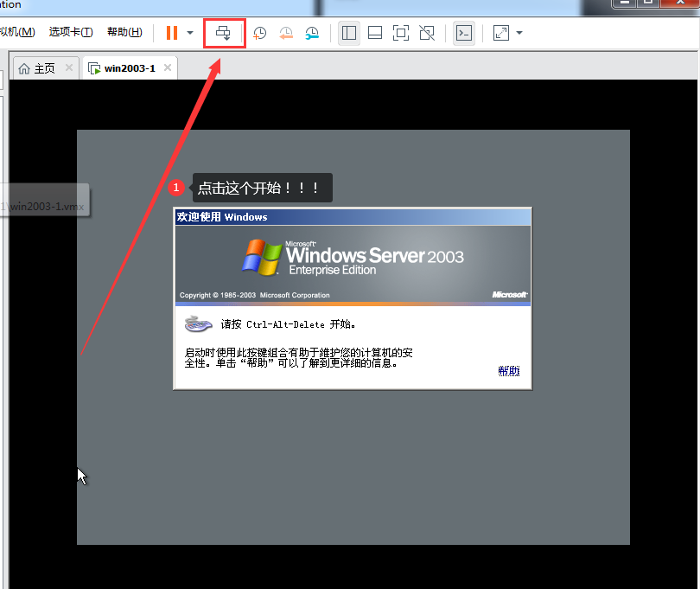
Task: Close the win2003-1 tab
Action: click(x=168, y=67)
